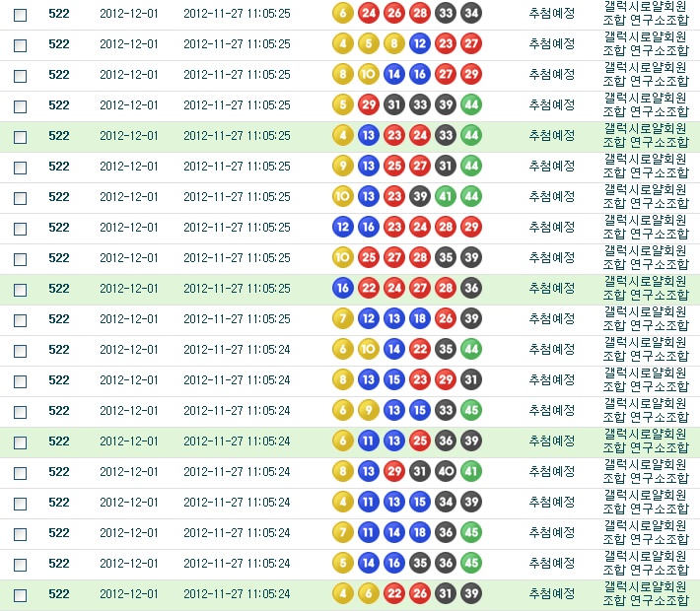700x611 pixels.
Task: Click black ball 34 in row 4-11-13-15-34-39
Action: tap(446, 503)
